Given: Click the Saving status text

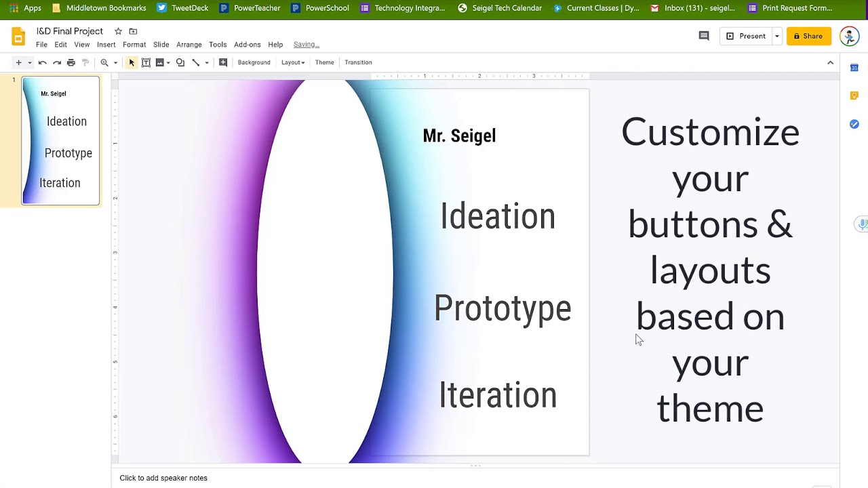Looking at the screenshot, I should 306,45.
